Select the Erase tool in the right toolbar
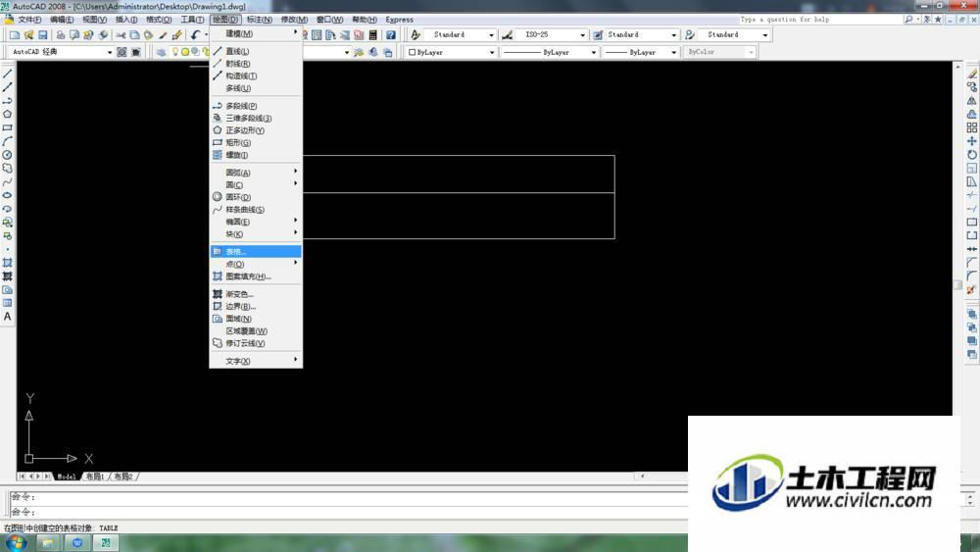This screenshot has width=980, height=552. pyautogui.click(x=972, y=74)
